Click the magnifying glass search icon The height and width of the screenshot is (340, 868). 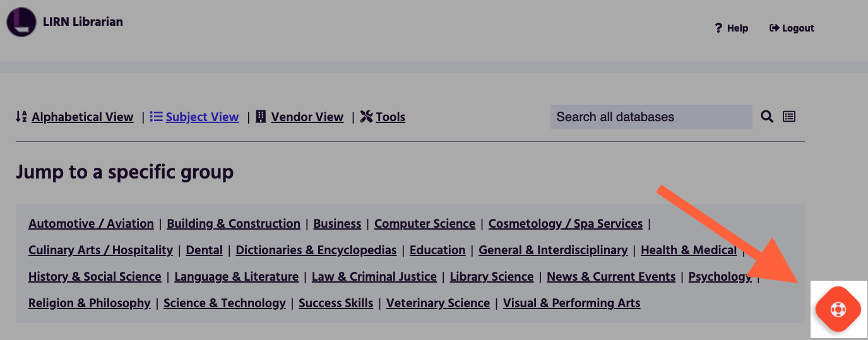pos(767,117)
